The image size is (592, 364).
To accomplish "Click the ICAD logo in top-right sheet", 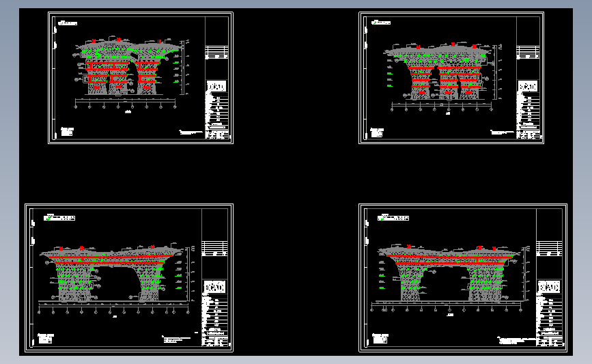I will click(x=527, y=87).
